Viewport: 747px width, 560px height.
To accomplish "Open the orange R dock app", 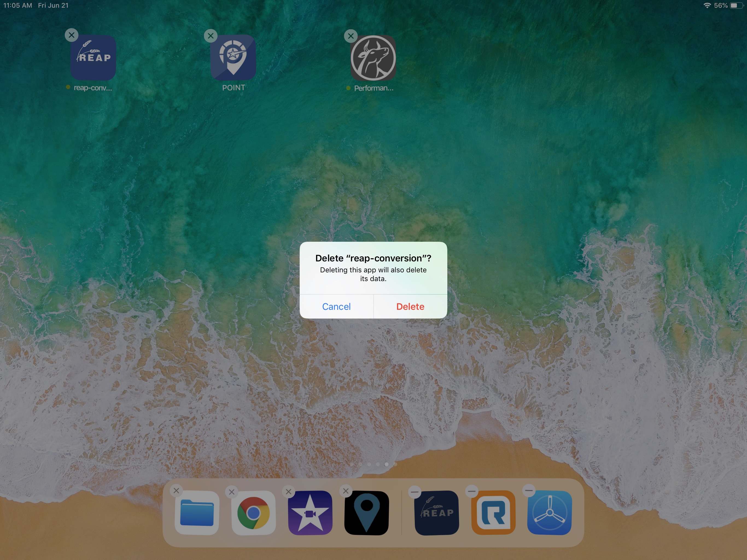I will (493, 513).
